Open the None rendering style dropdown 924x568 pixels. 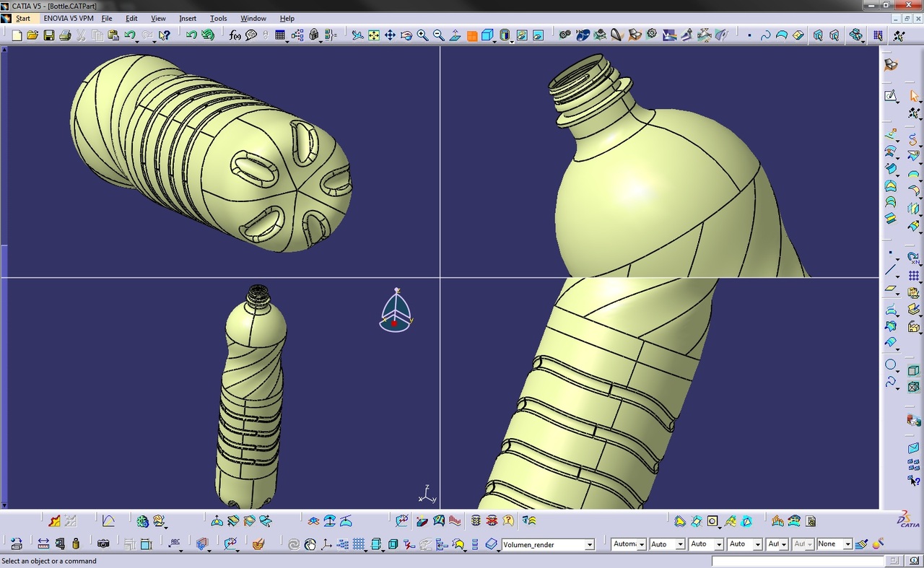tap(847, 544)
